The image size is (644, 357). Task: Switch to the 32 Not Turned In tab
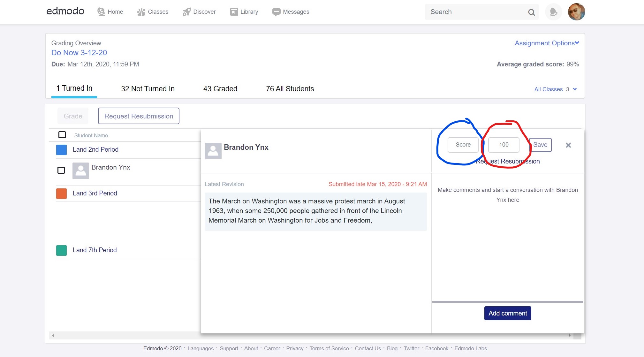(x=148, y=89)
